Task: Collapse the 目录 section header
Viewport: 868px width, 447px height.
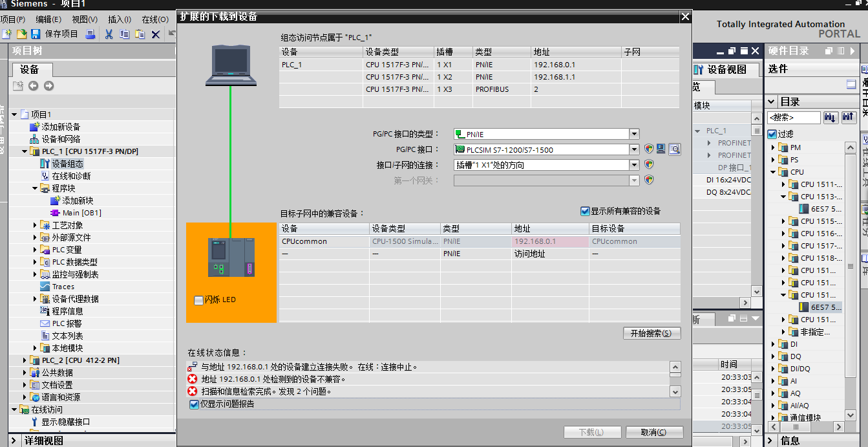Action: pyautogui.click(x=771, y=102)
